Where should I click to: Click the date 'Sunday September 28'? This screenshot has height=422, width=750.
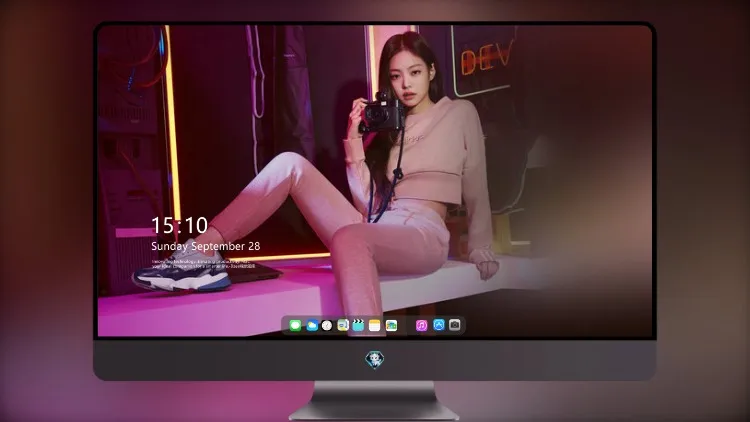(206, 246)
